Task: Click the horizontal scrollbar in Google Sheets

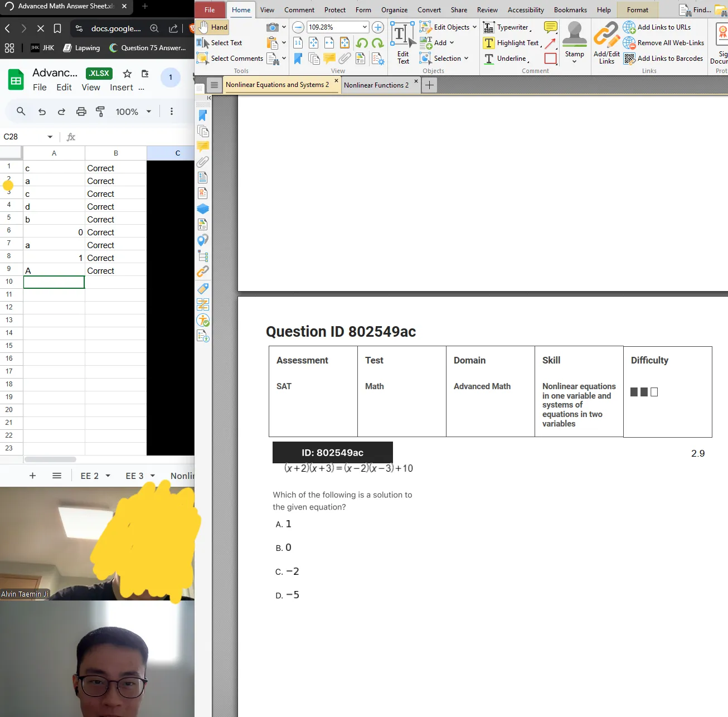Action: (x=50, y=459)
